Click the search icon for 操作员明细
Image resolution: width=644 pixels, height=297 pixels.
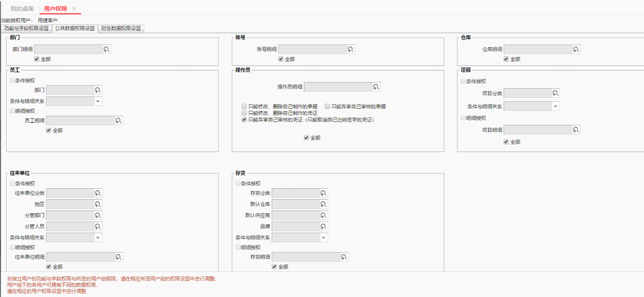click(376, 87)
